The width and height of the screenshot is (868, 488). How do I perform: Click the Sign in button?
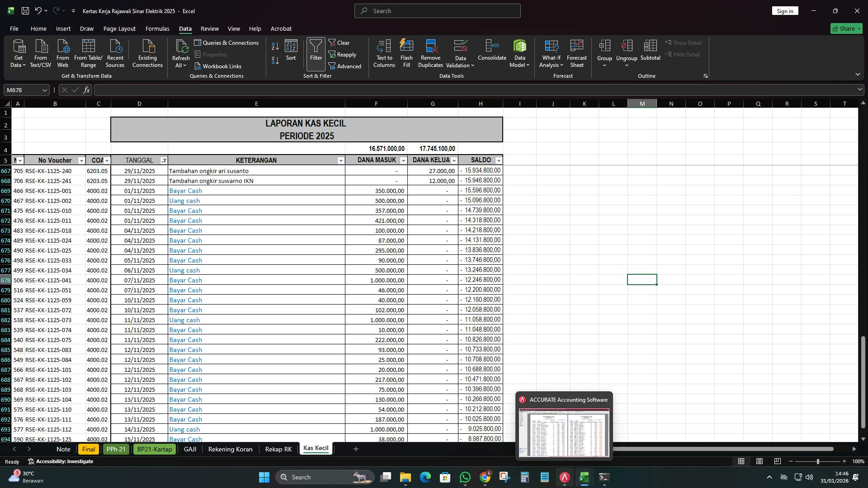785,10
